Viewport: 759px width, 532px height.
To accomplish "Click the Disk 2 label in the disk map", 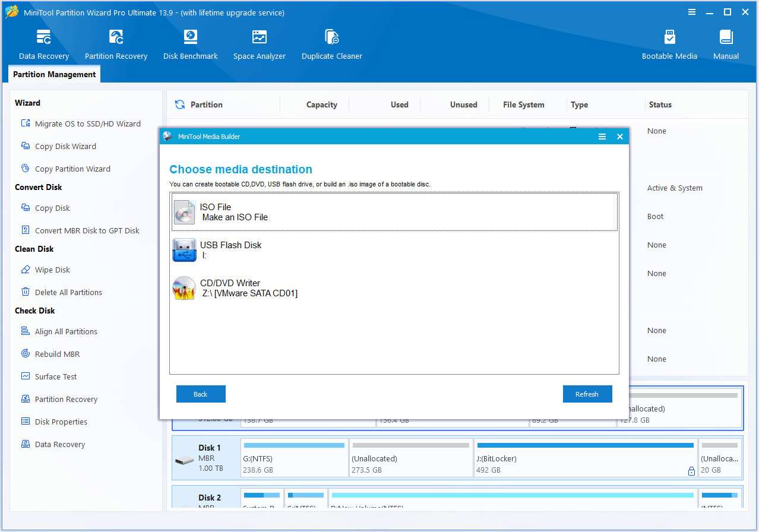I will pos(210,498).
